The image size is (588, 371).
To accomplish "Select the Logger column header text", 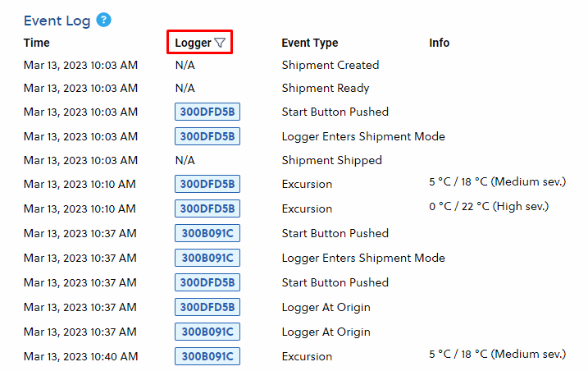I will 193,43.
